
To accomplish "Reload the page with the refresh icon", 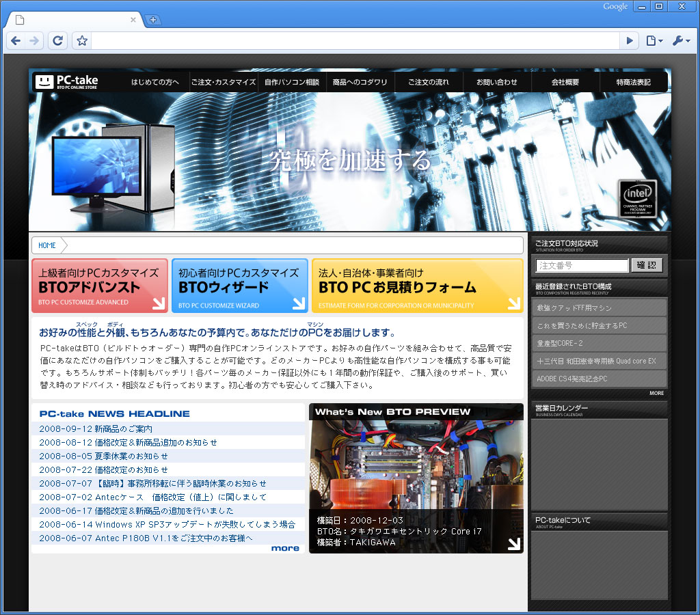I will (57, 41).
